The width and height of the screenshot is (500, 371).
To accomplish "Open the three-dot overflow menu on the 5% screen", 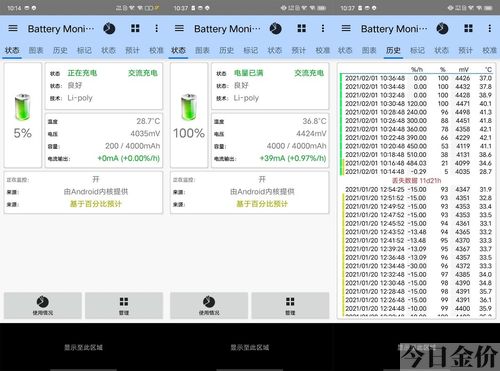I will click(x=156, y=28).
